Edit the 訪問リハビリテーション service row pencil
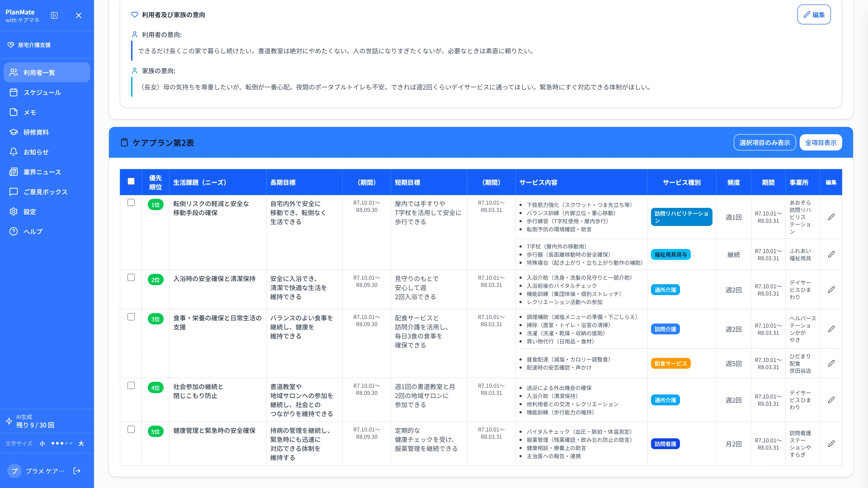 [x=831, y=217]
